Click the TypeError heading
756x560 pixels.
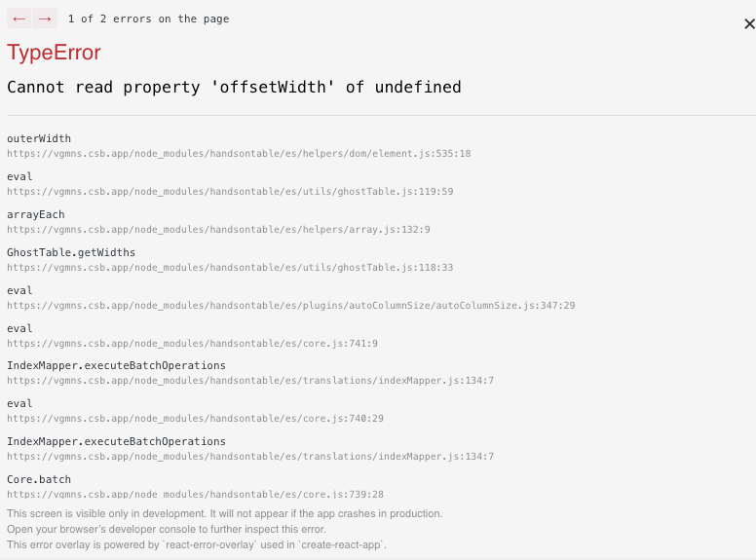click(x=54, y=52)
